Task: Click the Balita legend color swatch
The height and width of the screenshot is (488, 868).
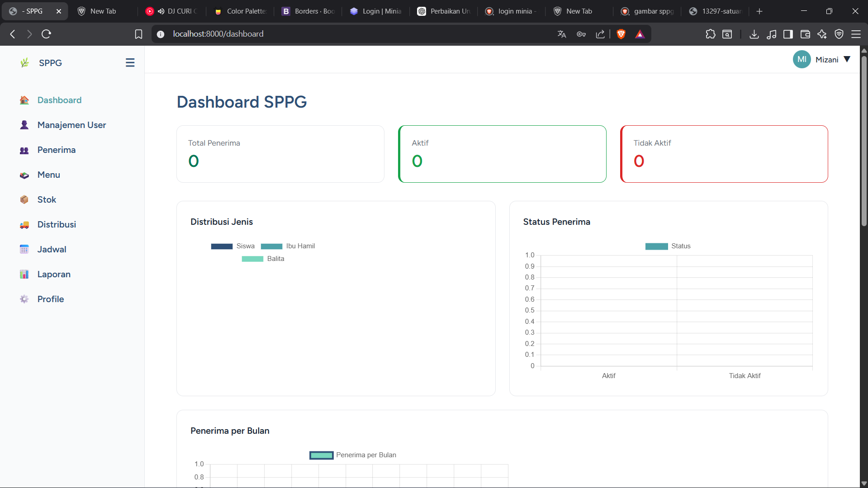Action: (252, 259)
